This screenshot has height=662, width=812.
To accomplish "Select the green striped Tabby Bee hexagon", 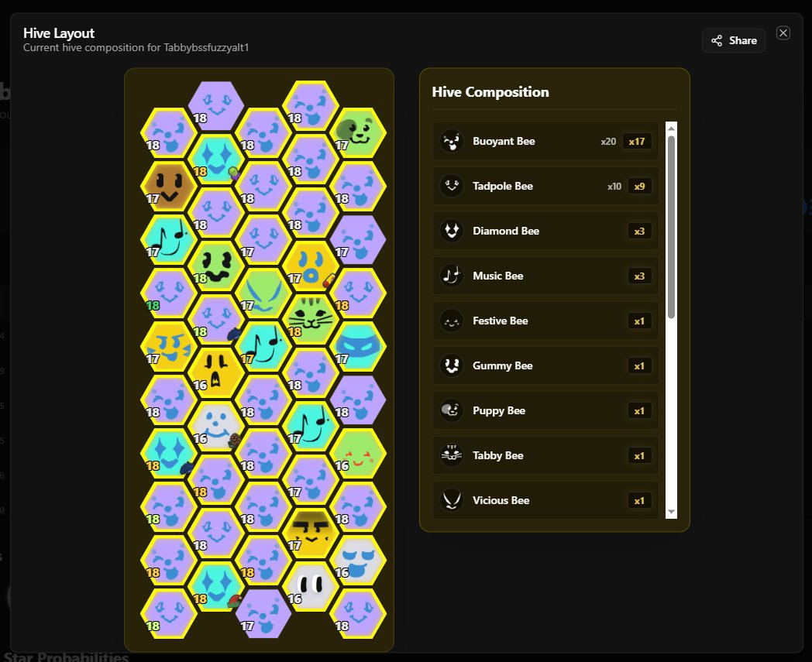I will coord(311,319).
